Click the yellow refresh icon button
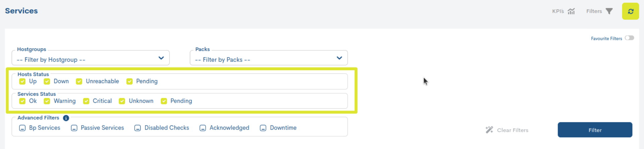644x149 pixels. tap(630, 11)
